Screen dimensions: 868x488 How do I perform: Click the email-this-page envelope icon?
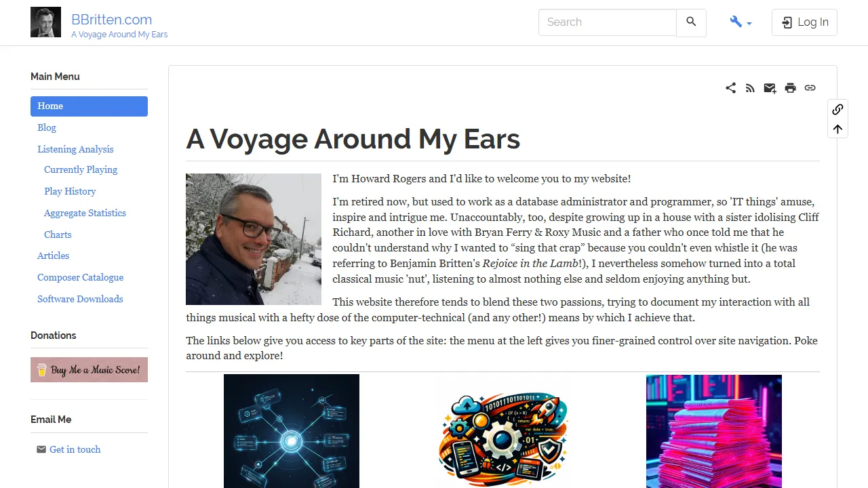point(770,88)
